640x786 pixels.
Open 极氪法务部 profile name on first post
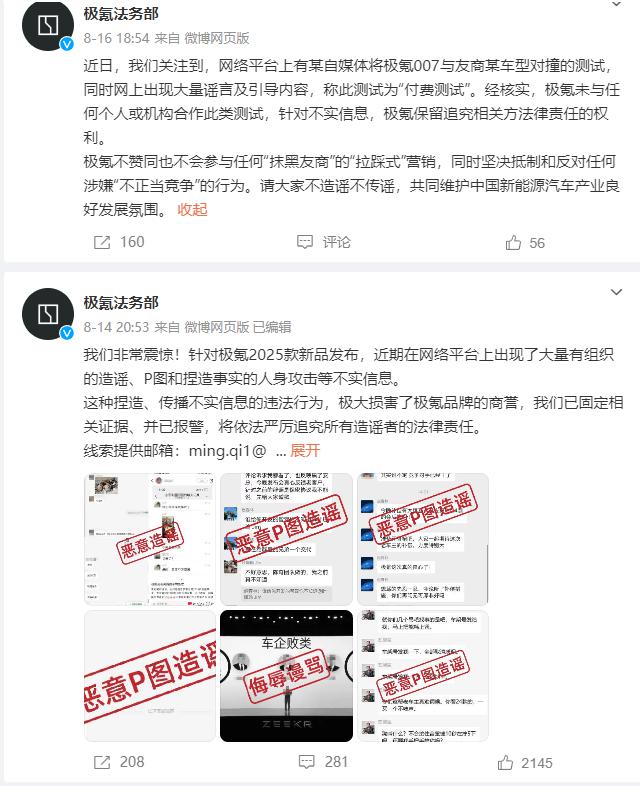click(x=121, y=14)
